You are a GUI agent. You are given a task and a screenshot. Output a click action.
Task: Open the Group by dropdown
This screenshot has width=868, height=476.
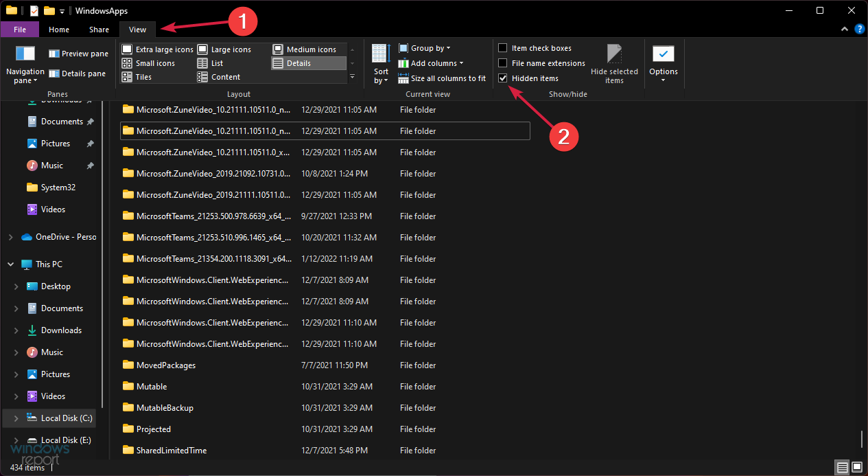tap(424, 48)
